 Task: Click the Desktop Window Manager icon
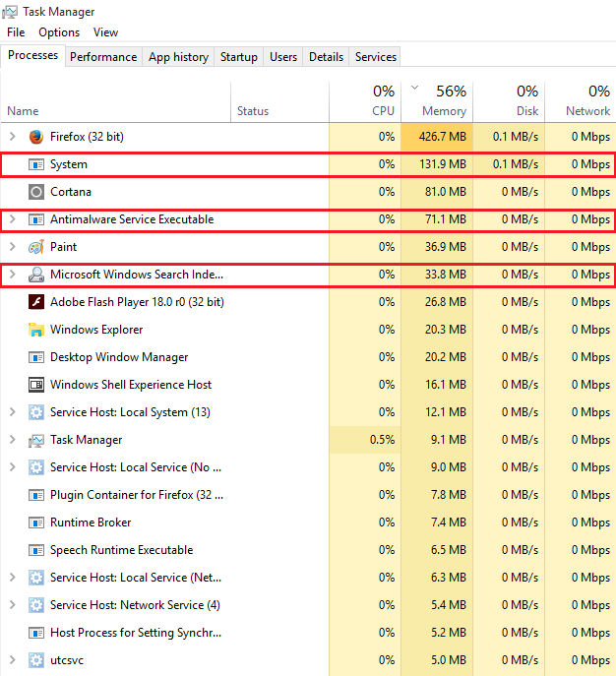pos(36,357)
